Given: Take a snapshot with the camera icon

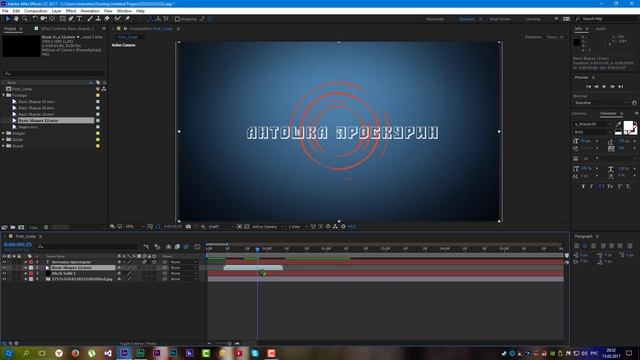Looking at the screenshot, I should click(x=188, y=227).
